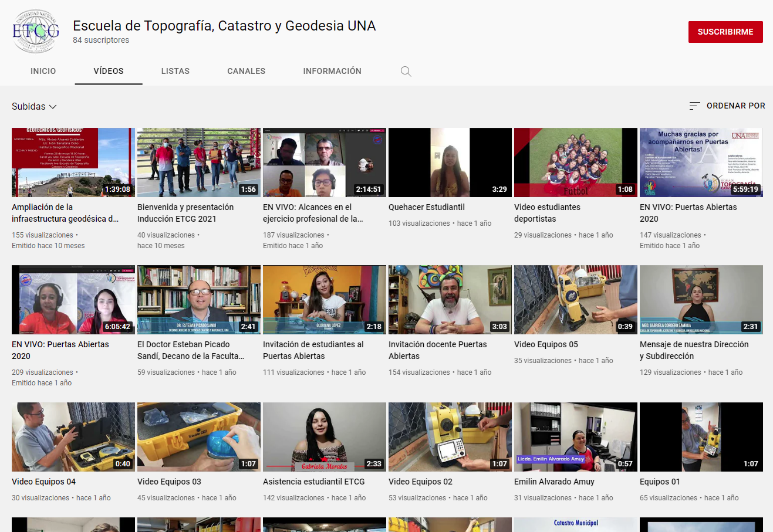Open Asistencia estudiantil ETCG title
Viewport: 773px width, 532px height.
[x=314, y=482]
